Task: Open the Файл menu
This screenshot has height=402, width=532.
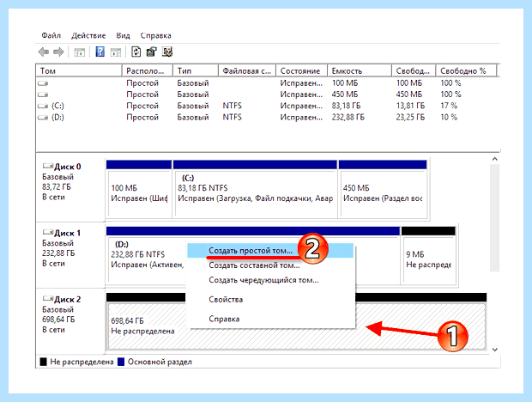Action: (51, 35)
